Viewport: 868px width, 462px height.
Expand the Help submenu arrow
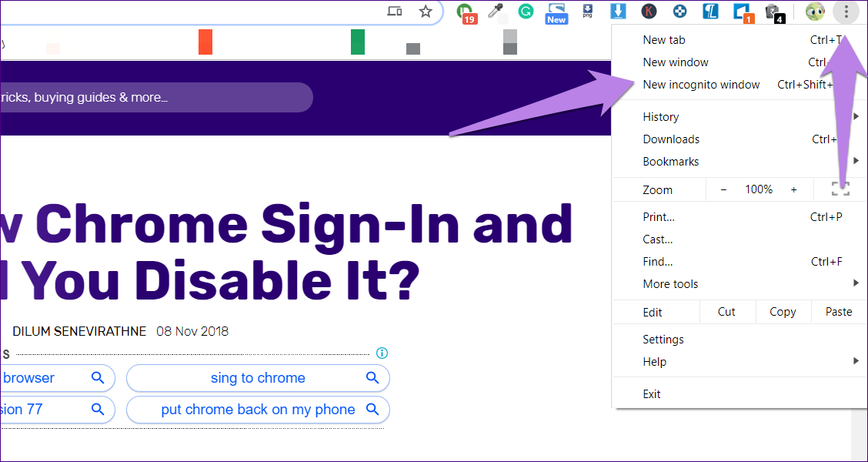tap(856, 361)
